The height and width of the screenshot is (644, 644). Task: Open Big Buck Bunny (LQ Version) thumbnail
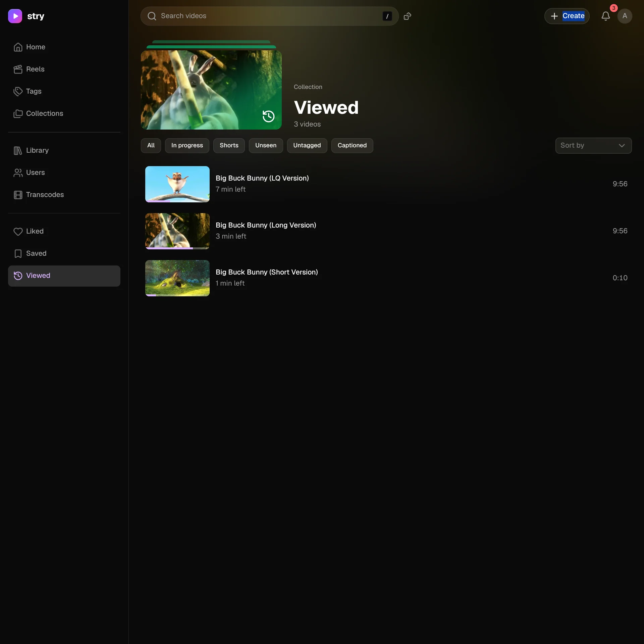coord(177,184)
